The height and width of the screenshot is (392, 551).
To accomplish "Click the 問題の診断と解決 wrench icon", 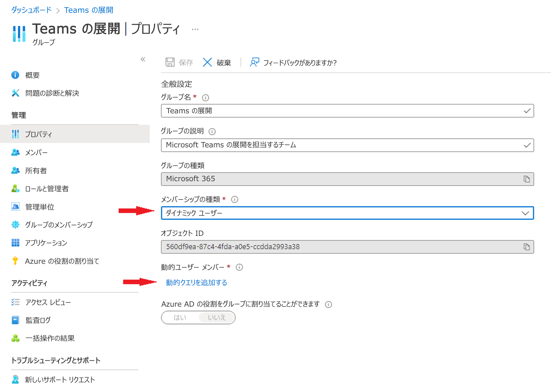I will coord(15,93).
